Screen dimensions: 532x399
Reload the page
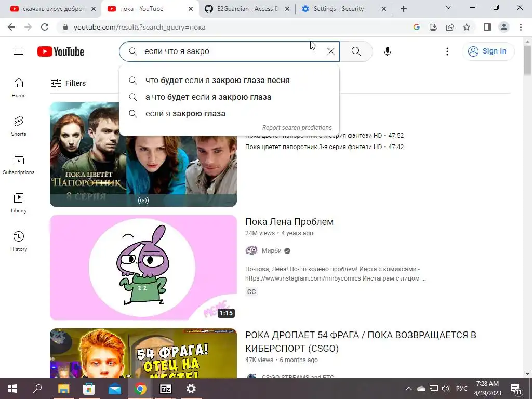(45, 27)
